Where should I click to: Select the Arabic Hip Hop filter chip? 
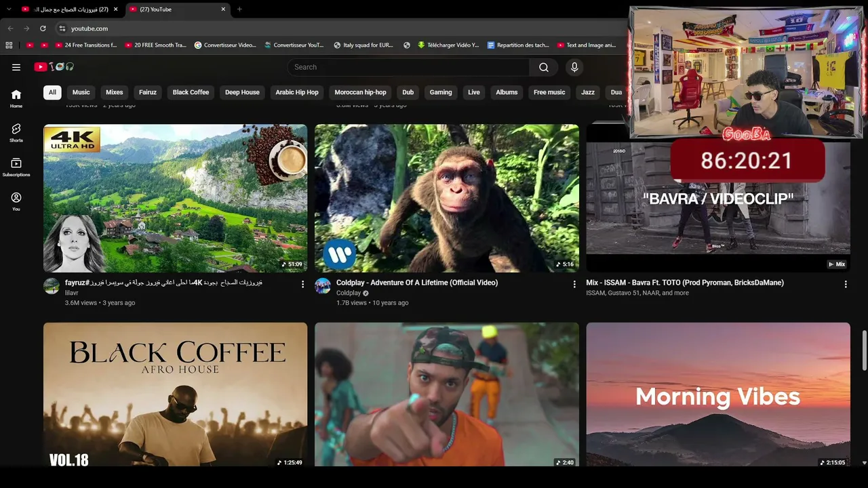coord(297,92)
